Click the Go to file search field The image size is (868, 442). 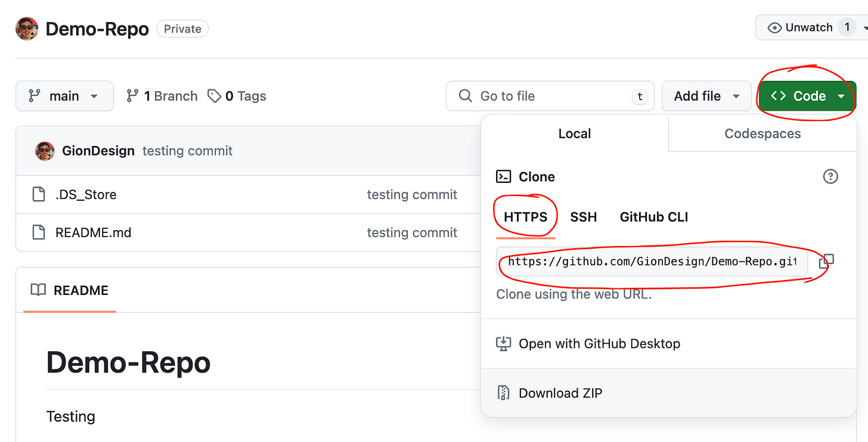550,96
